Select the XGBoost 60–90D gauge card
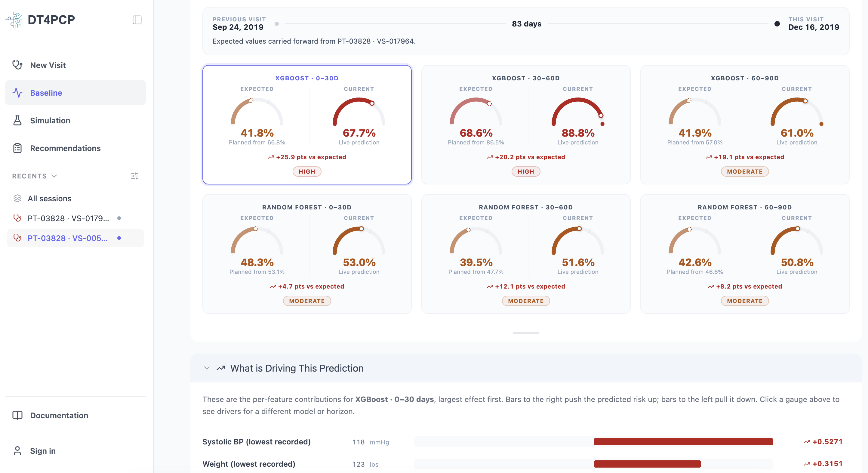Viewport: 868px width, 473px height. click(745, 125)
